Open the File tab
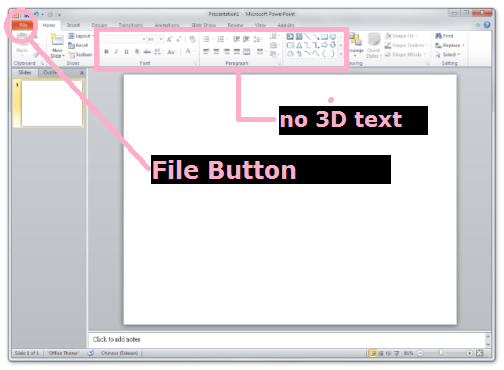The height and width of the screenshot is (370, 504). point(23,25)
